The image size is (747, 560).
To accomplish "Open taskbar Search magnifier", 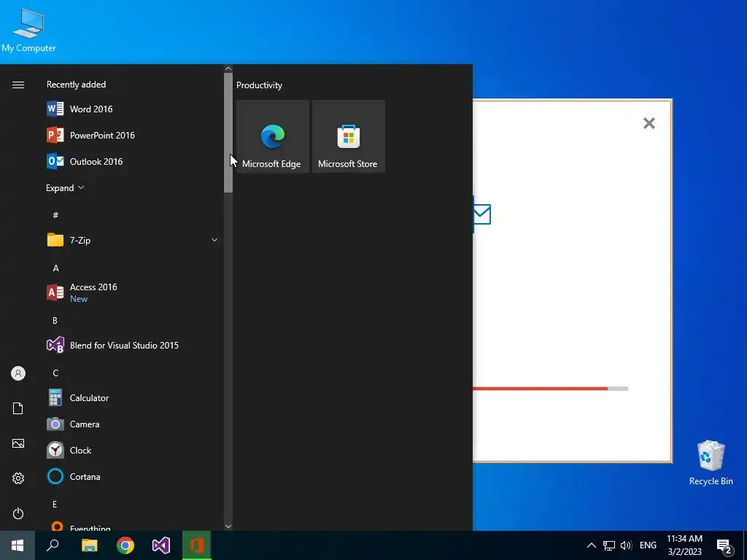I will click(53, 545).
